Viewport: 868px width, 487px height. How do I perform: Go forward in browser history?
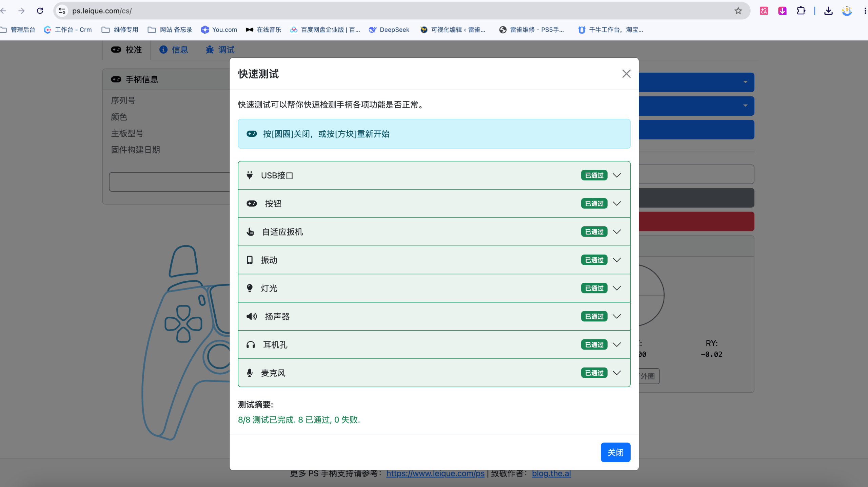(x=21, y=11)
